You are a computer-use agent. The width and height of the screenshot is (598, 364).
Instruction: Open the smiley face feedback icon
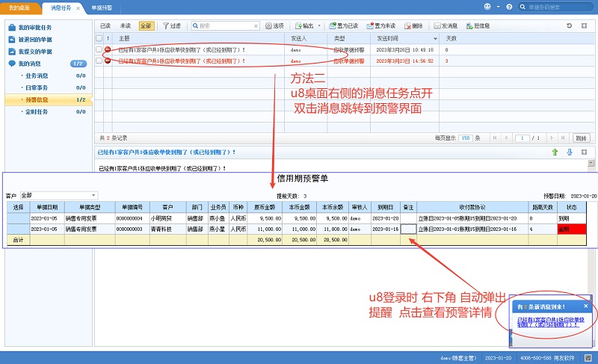pos(487,7)
